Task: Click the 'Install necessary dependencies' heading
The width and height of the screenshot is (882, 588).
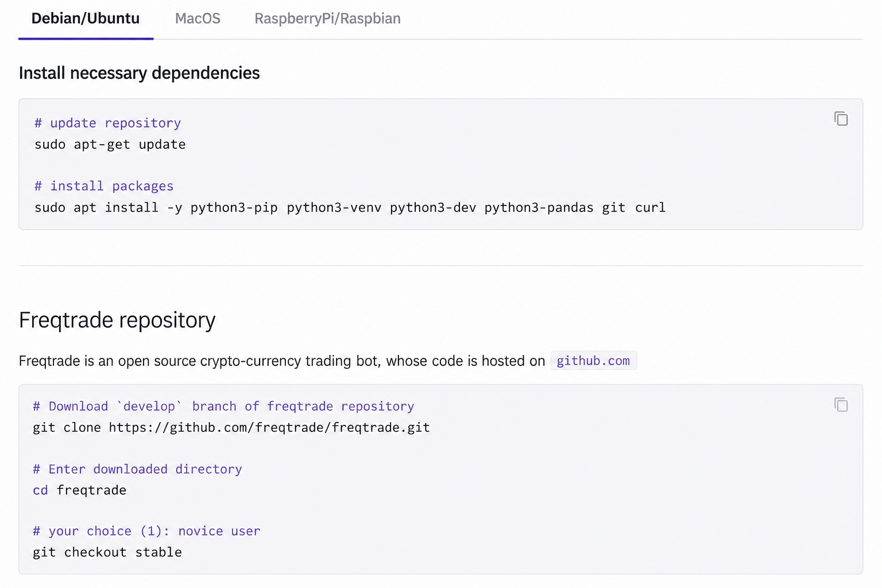Action: click(x=140, y=73)
